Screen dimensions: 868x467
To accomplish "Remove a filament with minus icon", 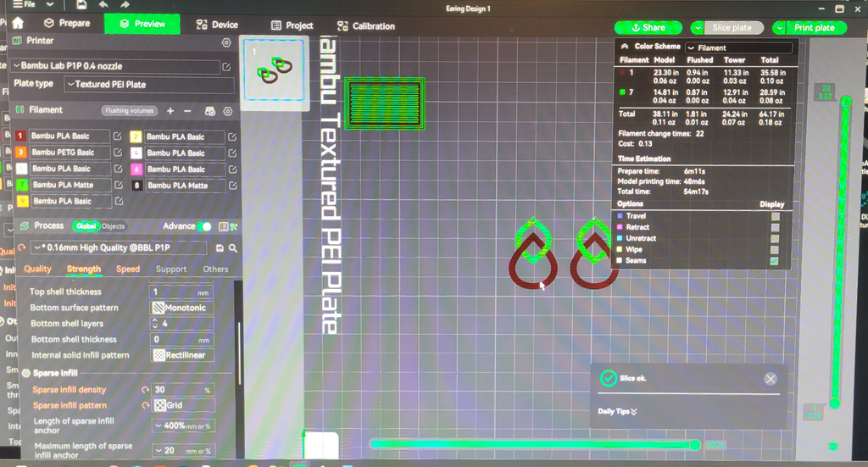I will point(187,111).
